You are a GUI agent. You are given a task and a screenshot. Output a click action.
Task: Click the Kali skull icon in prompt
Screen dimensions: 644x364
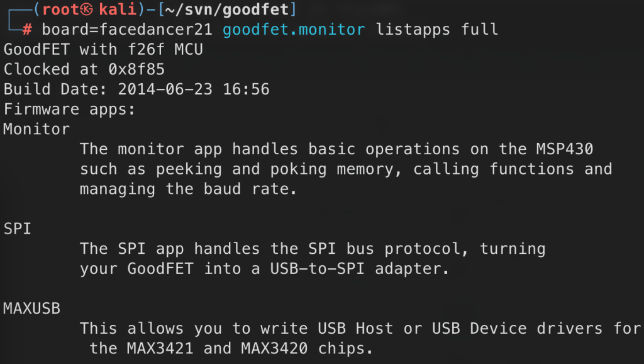(x=87, y=9)
